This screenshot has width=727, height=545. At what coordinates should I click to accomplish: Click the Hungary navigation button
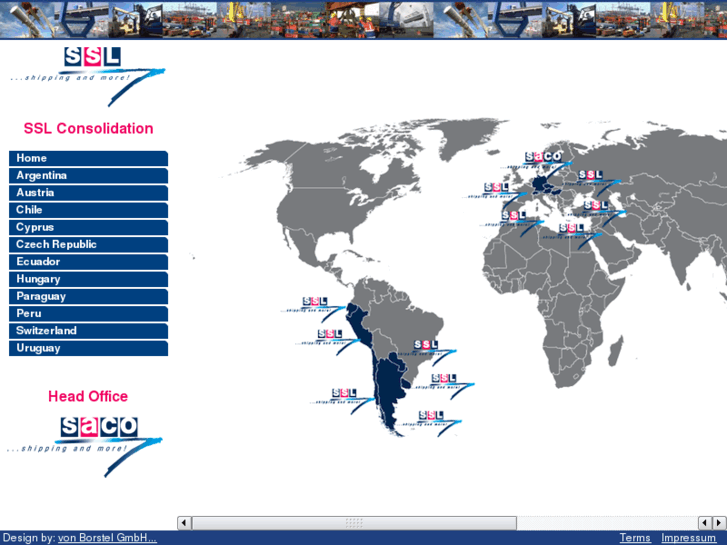[88, 279]
